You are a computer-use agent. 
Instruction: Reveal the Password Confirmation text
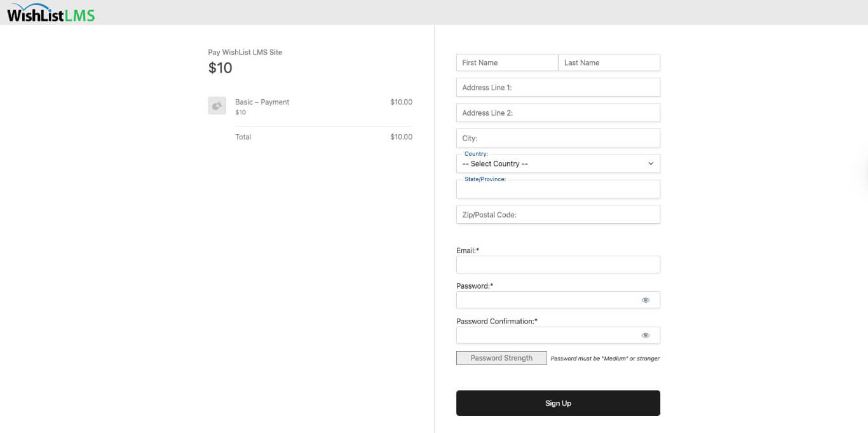(x=646, y=334)
